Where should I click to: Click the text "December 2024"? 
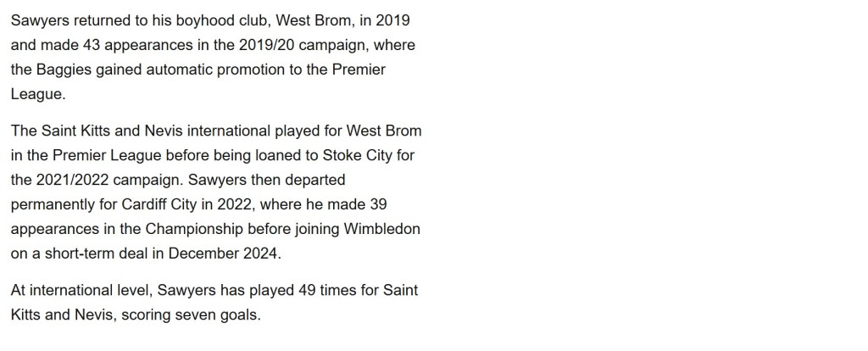tap(223, 253)
